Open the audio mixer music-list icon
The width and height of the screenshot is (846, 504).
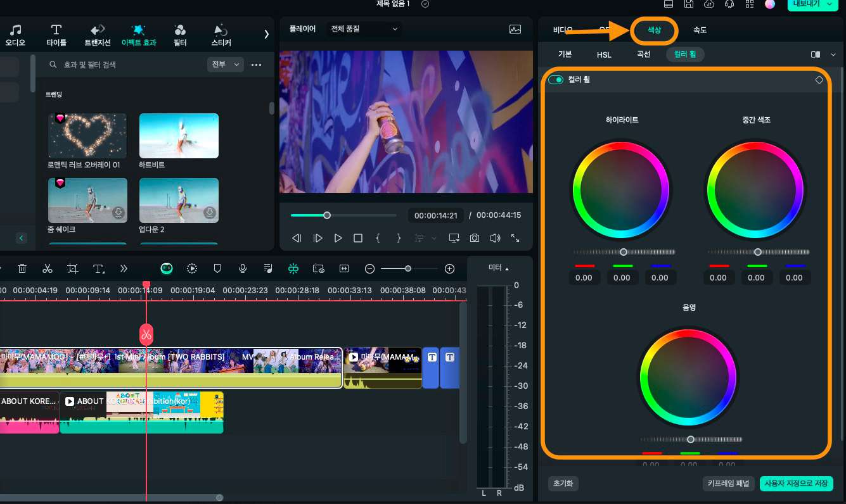(x=268, y=268)
